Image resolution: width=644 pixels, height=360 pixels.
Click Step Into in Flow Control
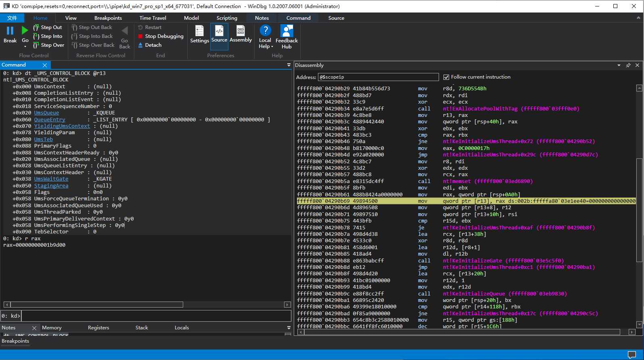click(48, 36)
